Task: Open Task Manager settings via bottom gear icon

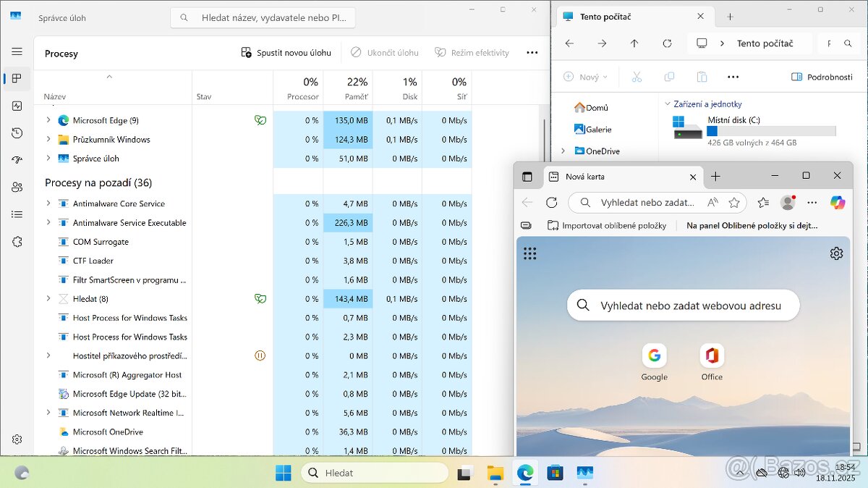Action: point(17,439)
